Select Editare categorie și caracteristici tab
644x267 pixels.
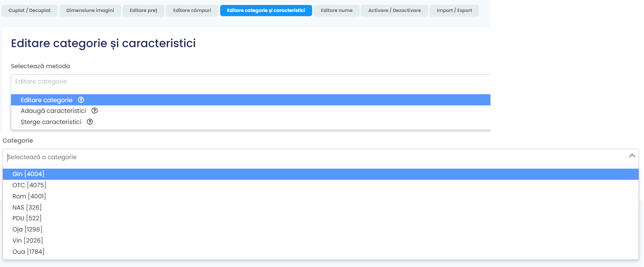coord(266,10)
